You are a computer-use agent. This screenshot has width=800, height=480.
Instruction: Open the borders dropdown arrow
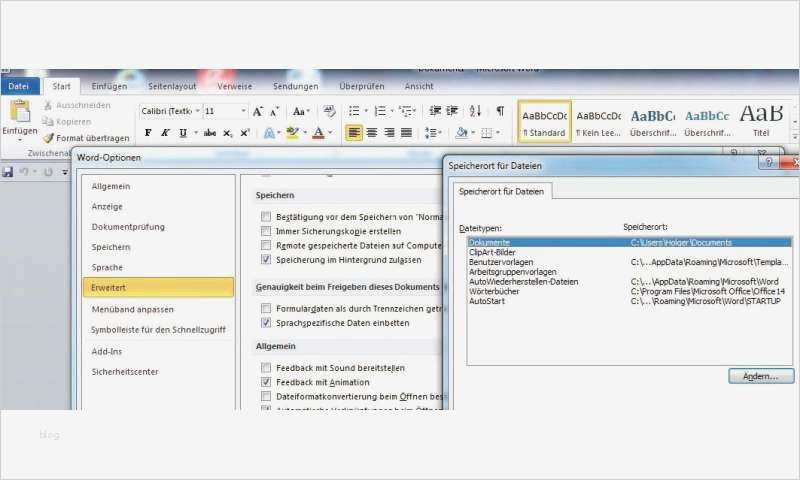pos(498,133)
